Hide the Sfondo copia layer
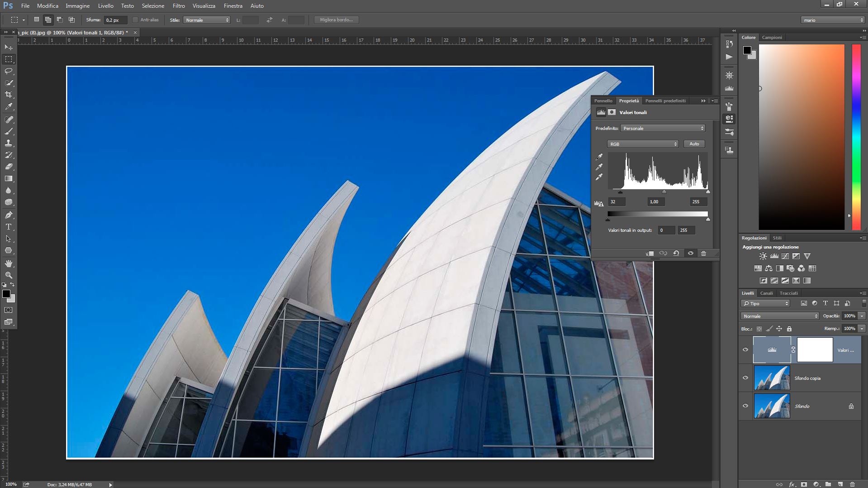Screen dimensions: 868x488 pos(745,378)
